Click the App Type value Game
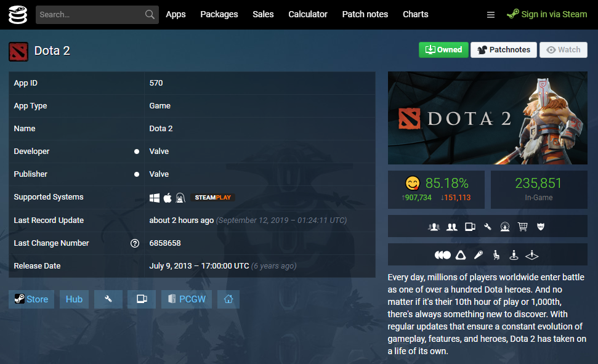This screenshot has height=364, width=598. 160,106
